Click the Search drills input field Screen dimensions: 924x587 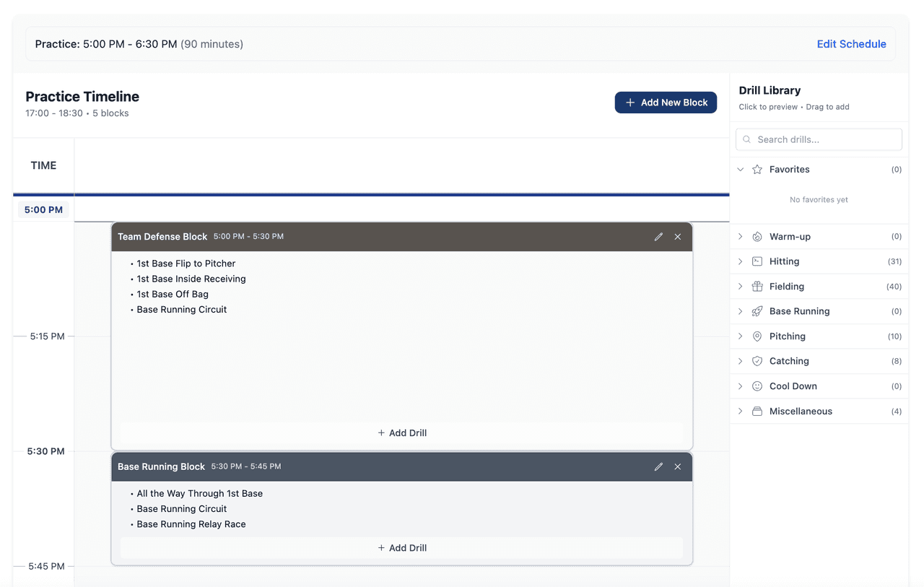pos(819,139)
